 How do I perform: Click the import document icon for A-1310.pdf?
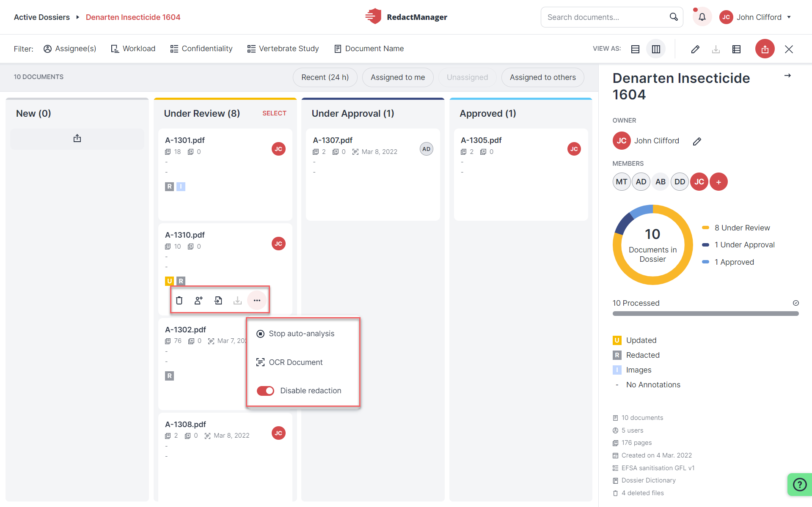[218, 300]
